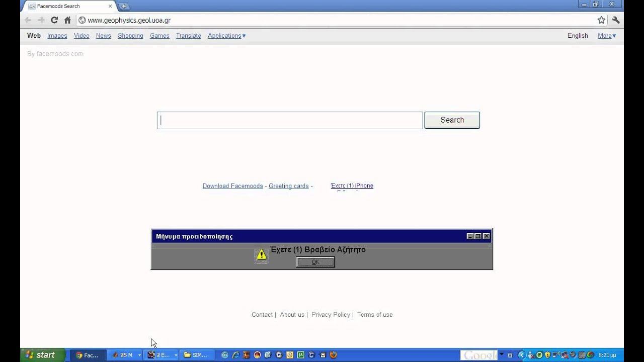
Task: Open the Terms of use footer link
Action: pyautogui.click(x=375, y=315)
